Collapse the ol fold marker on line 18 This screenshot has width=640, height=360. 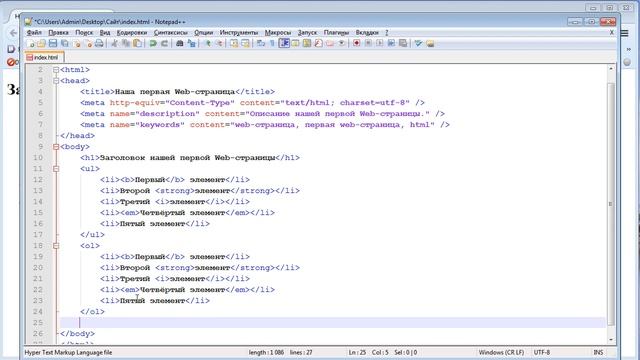point(56,246)
